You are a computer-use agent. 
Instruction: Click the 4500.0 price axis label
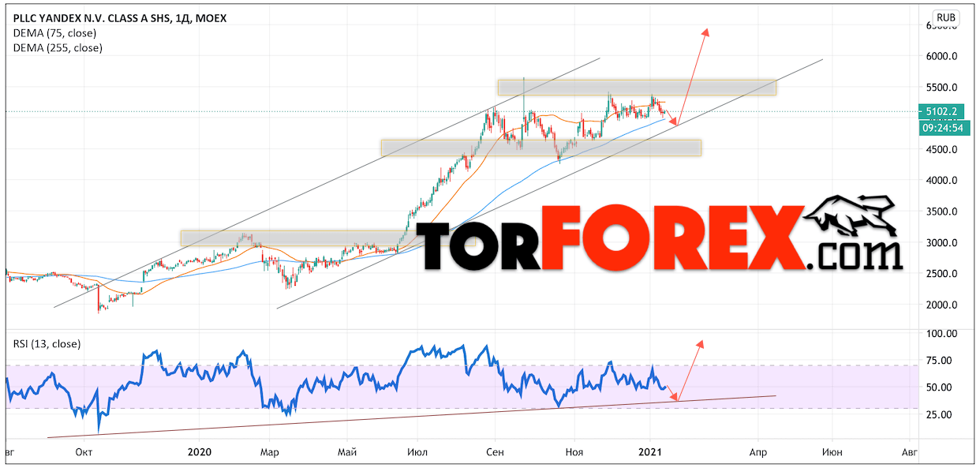pos(942,150)
